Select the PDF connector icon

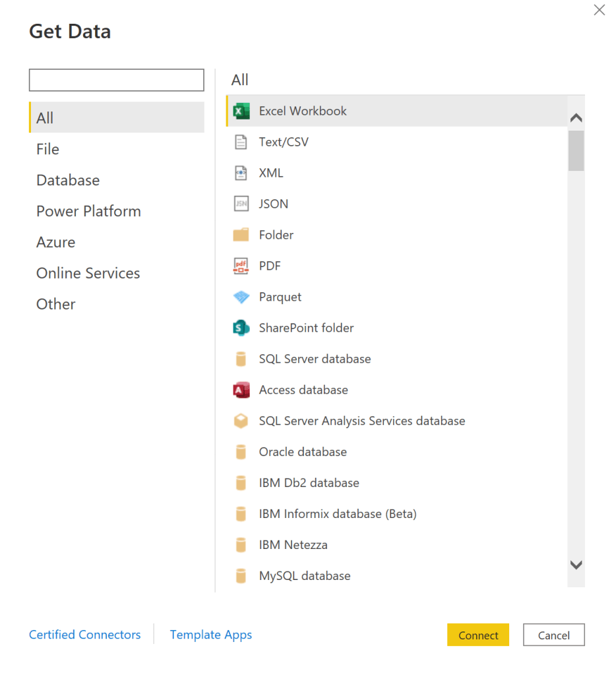pyautogui.click(x=241, y=266)
